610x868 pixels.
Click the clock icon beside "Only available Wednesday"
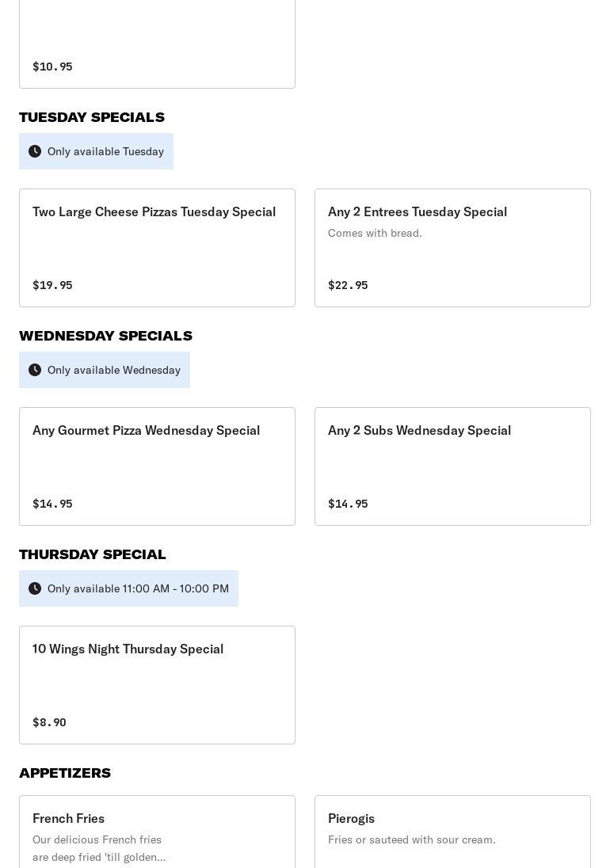(x=35, y=370)
